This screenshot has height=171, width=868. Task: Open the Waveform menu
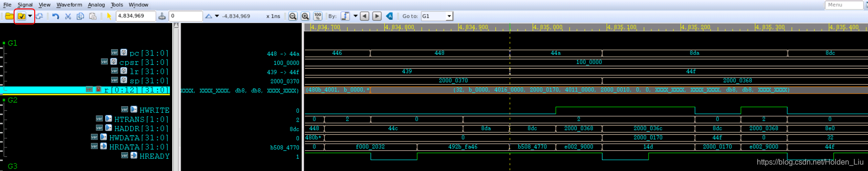point(69,5)
